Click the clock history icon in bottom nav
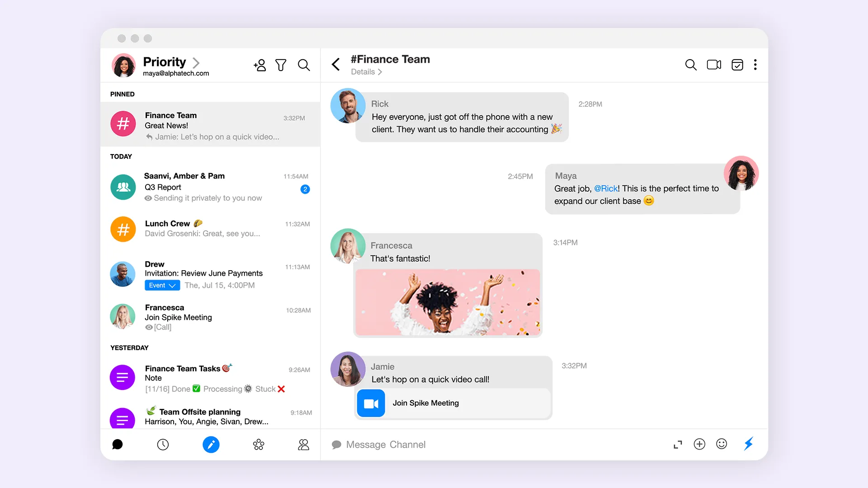 [x=163, y=445]
